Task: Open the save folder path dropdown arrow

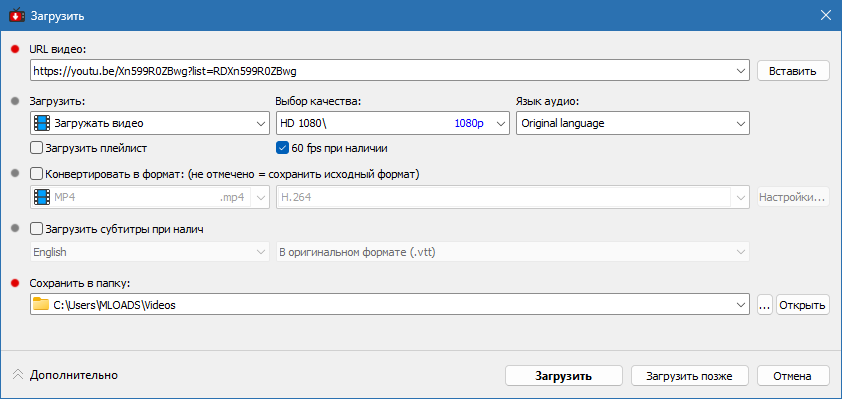Action: (741, 304)
